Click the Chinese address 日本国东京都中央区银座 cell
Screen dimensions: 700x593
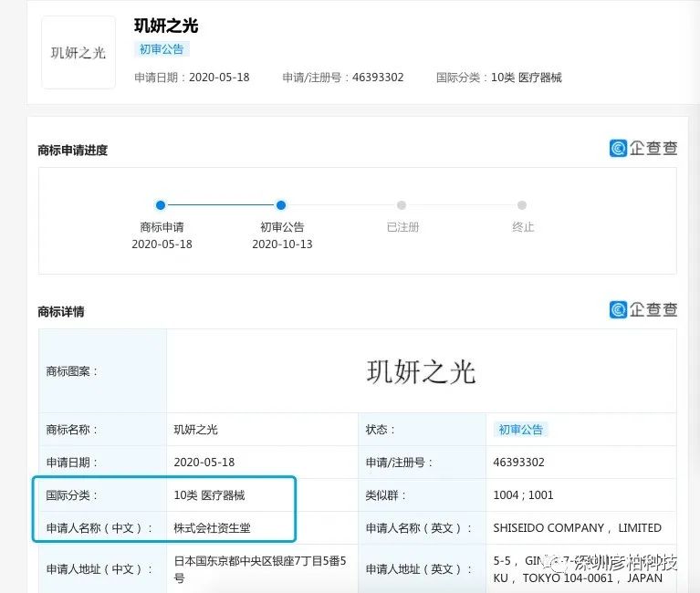(x=263, y=569)
